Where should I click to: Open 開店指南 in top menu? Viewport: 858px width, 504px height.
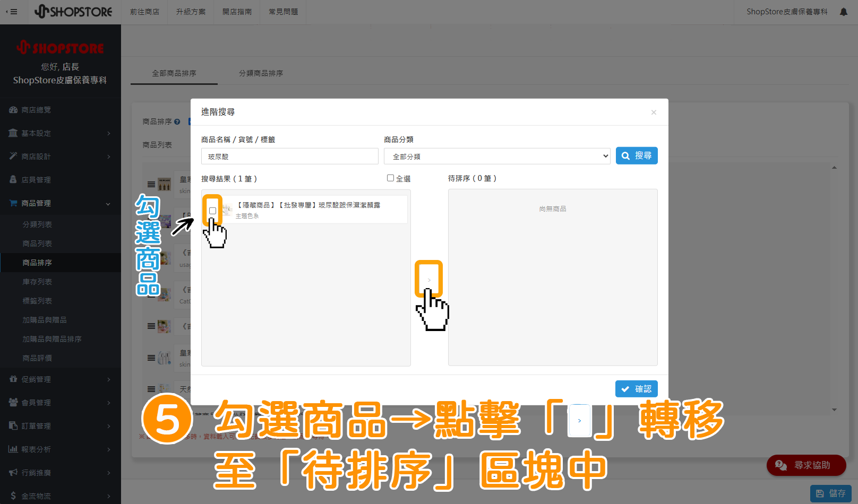tap(237, 12)
